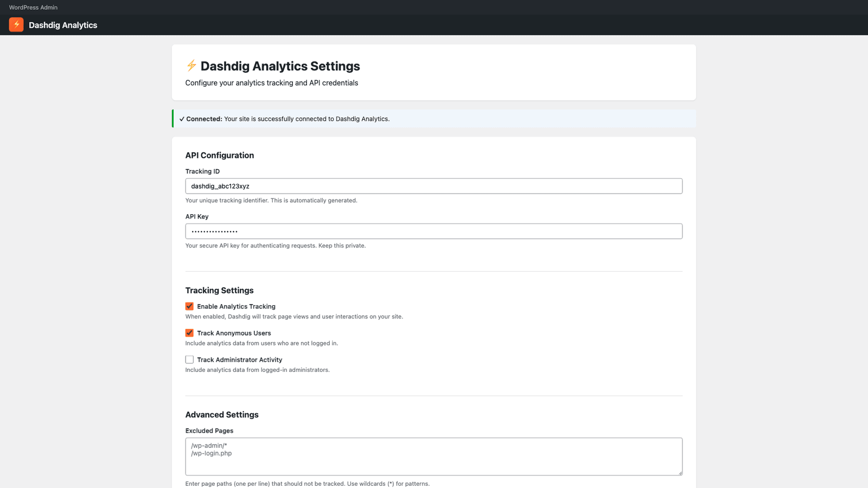
Task: Click the "Tracking ID" field label
Action: pyautogui.click(x=202, y=171)
